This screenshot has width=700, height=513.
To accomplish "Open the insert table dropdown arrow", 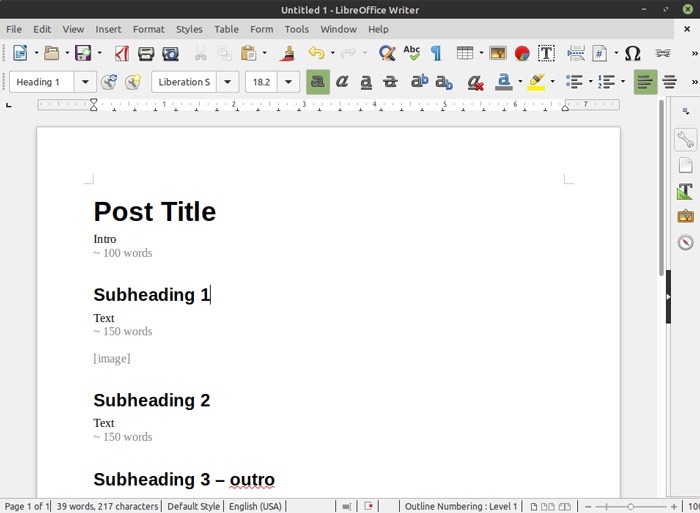I will [x=481, y=53].
